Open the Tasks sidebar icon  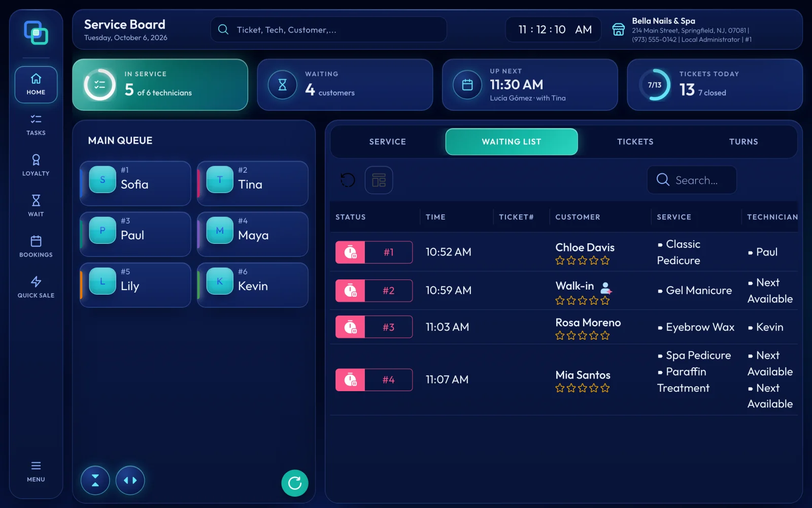click(36, 124)
